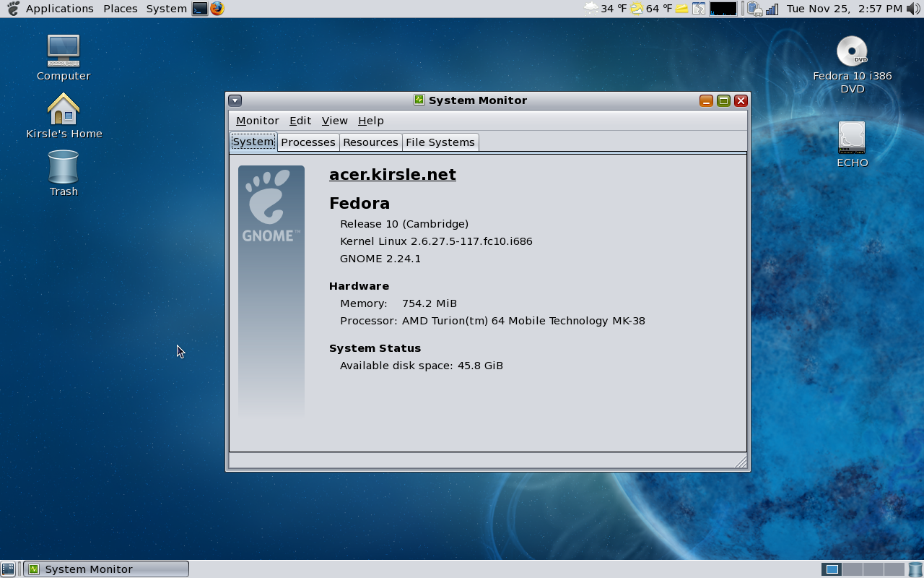Click the applet left of the monitor graph
924x578 pixels.
point(699,9)
